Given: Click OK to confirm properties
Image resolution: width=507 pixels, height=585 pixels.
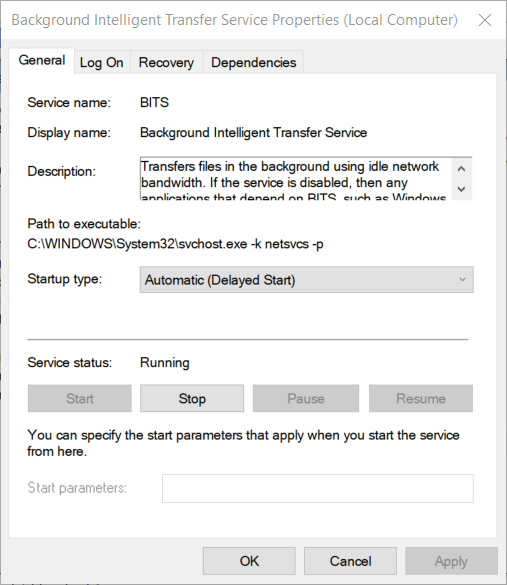Looking at the screenshot, I should click(x=249, y=561).
